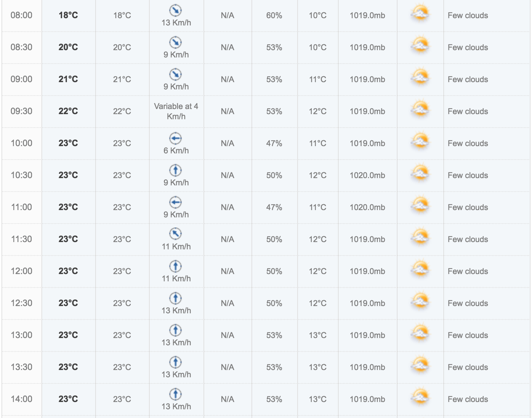532x418 pixels.
Task: Select the 09:30 time cell
Action: pyautogui.click(x=21, y=111)
